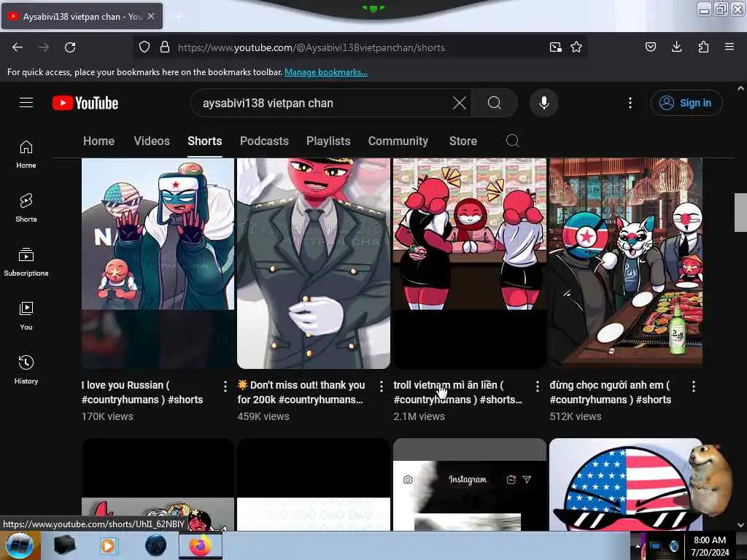View site security via the padlock icon

(165, 47)
